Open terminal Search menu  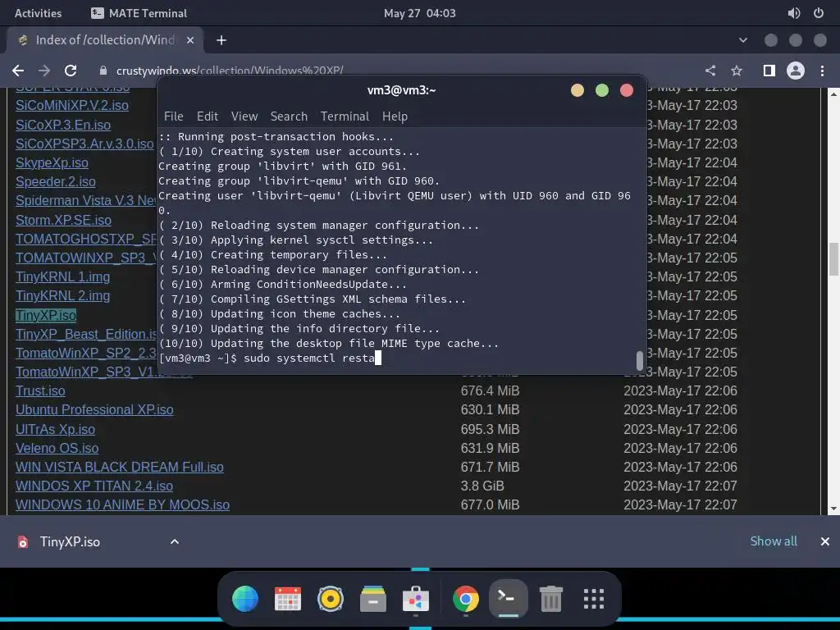289,116
